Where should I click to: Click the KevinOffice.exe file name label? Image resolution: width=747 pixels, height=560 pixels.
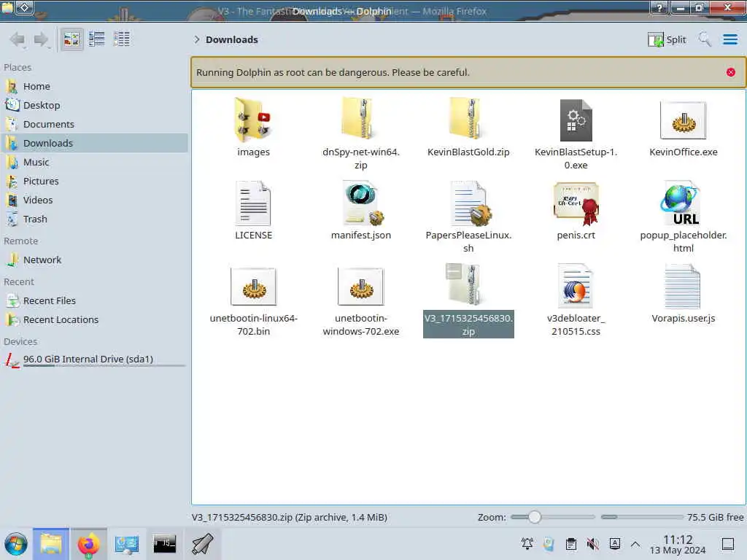[683, 152]
